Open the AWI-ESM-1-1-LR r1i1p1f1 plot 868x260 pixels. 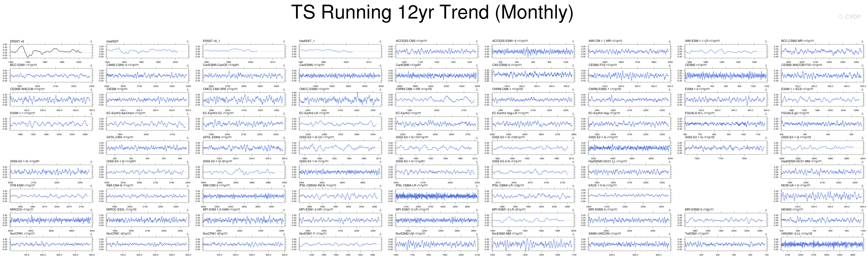point(726,51)
